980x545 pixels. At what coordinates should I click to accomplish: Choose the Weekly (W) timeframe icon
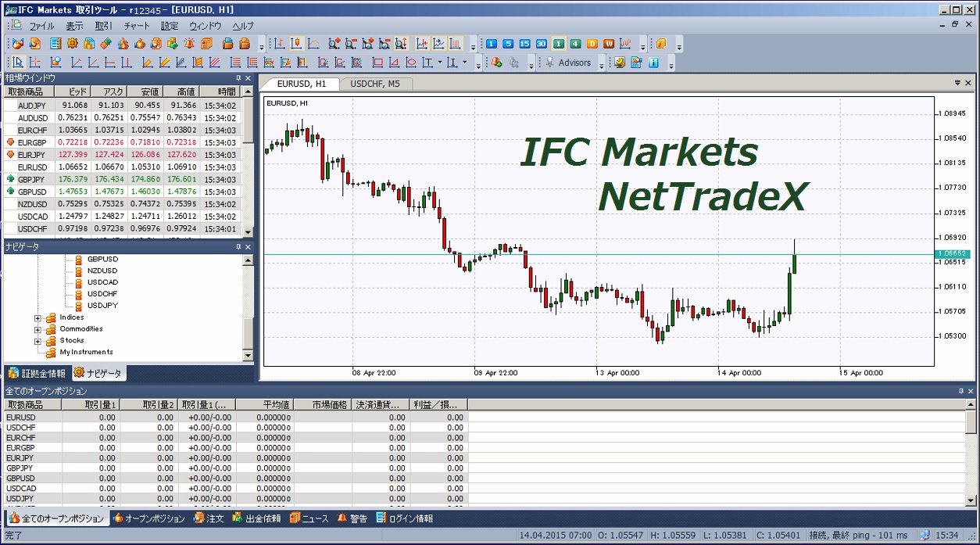[x=608, y=44]
